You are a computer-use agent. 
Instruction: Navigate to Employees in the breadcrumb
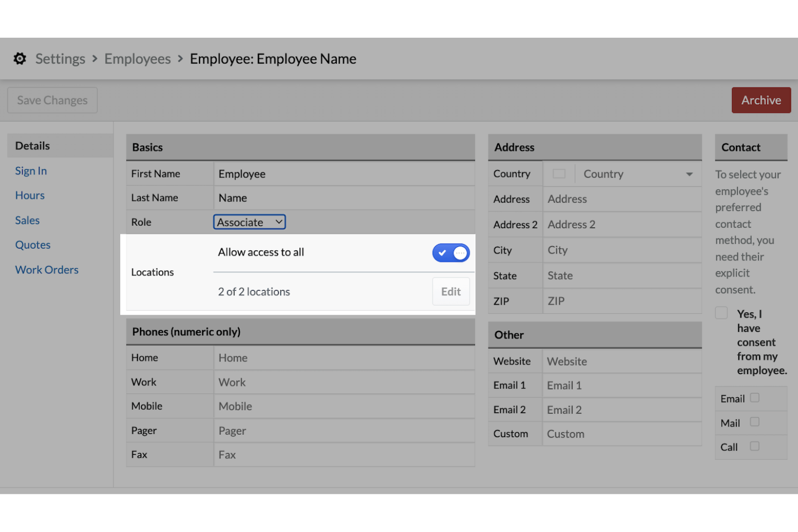click(x=137, y=59)
